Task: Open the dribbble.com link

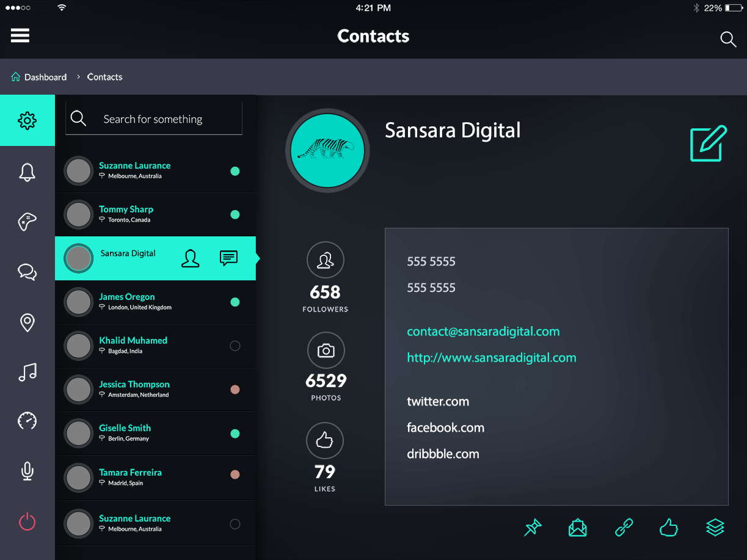Action: click(x=443, y=454)
